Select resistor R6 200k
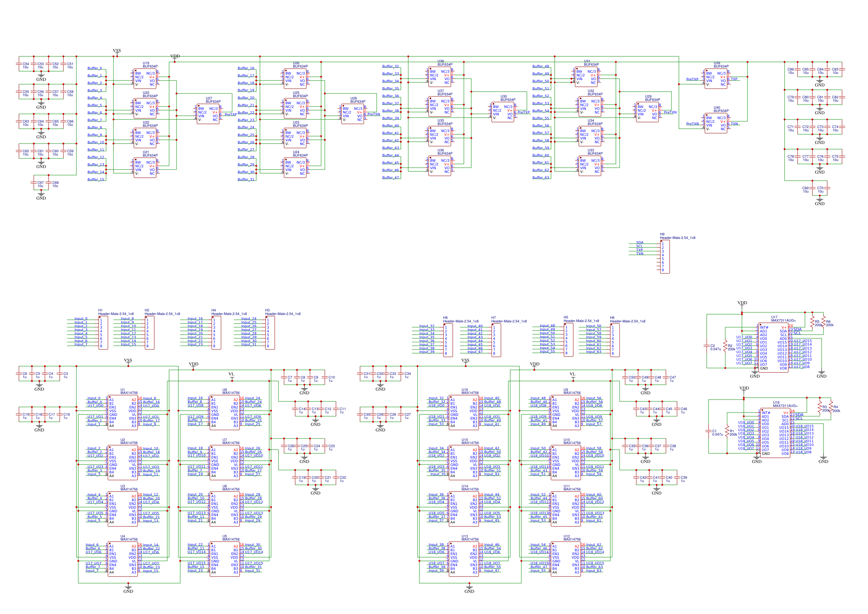 (x=824, y=322)
